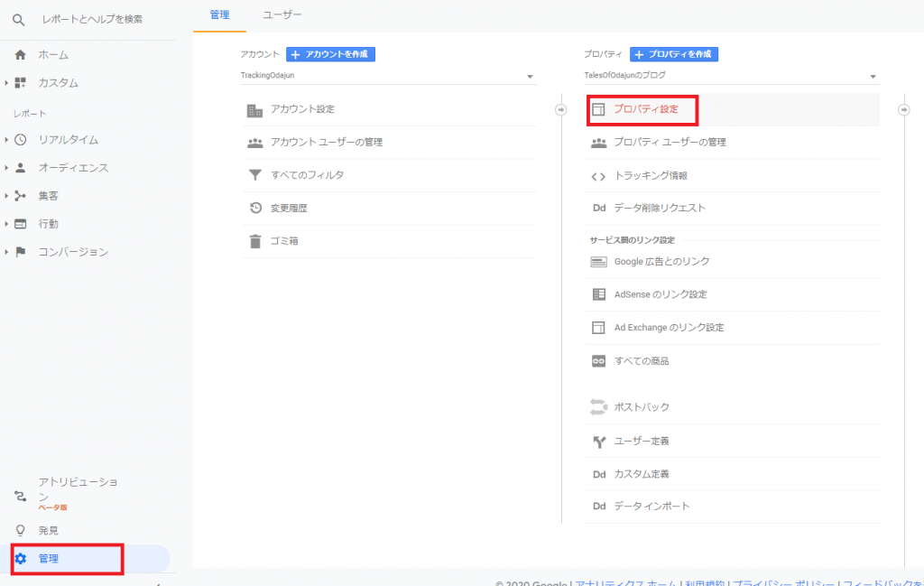Click the プロパティ ユーザーの管理 people icon
Screen dimensions: 924x586
(599, 143)
